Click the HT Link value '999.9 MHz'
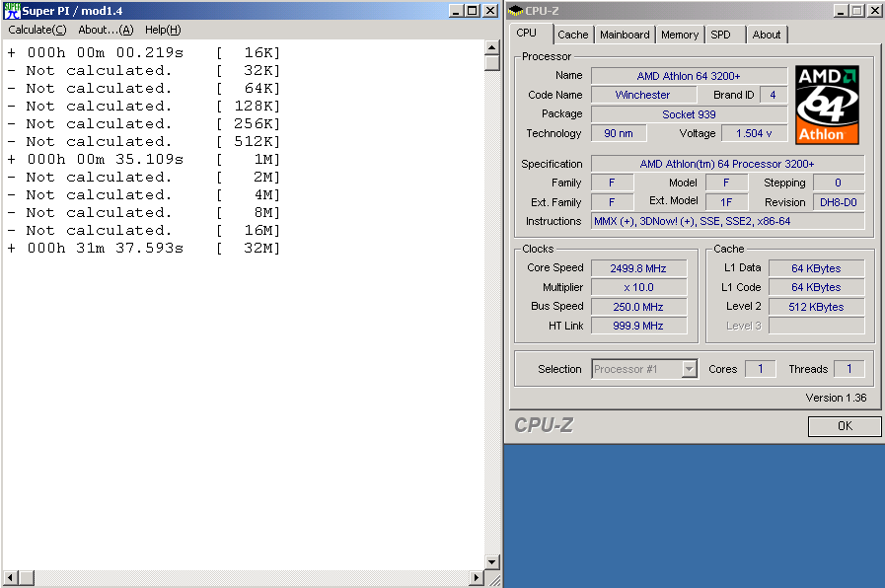885x588 pixels. click(x=638, y=327)
